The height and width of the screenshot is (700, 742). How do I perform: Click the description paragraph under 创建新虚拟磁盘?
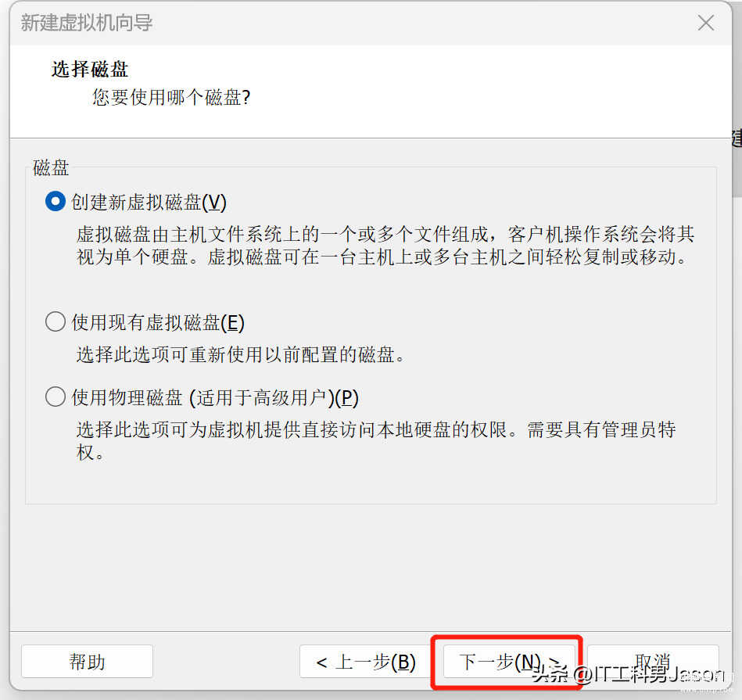[385, 245]
